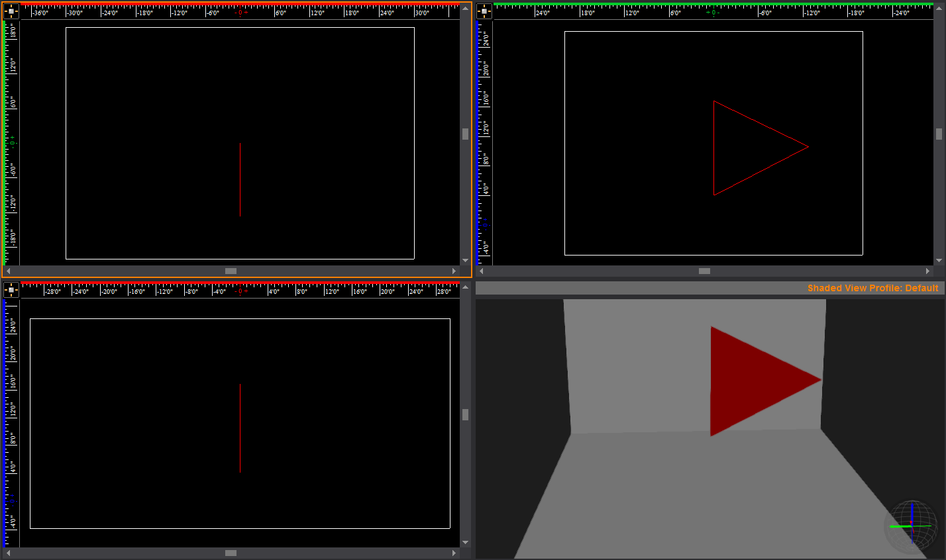Click vertical scrollbar thumb in top-right viewport
Viewport: 946px width, 560px height.
(939, 134)
